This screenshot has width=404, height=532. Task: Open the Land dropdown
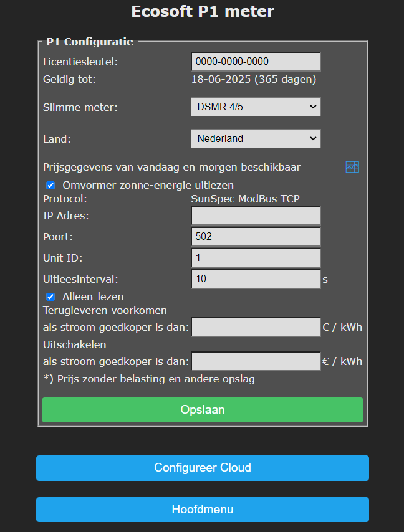[x=256, y=138]
